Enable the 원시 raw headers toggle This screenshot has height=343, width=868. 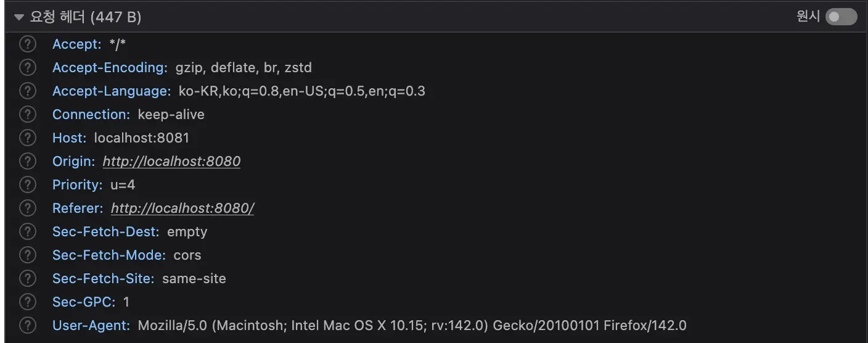841,17
